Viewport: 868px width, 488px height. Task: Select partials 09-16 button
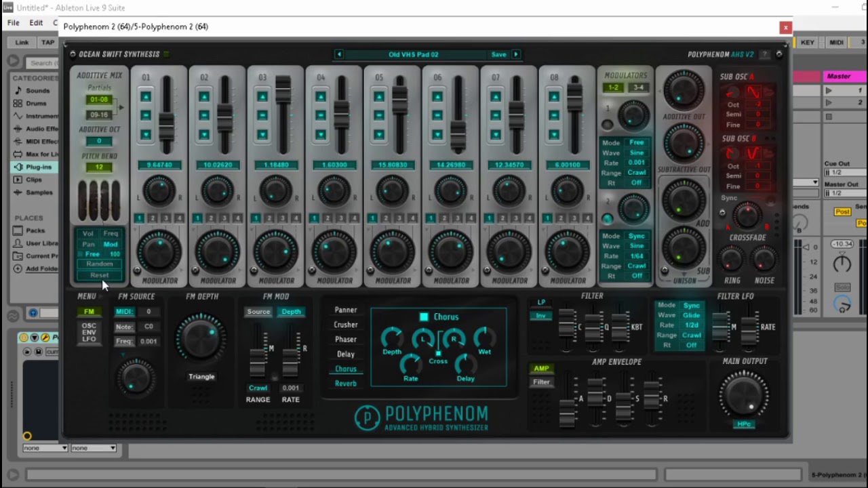pos(99,115)
